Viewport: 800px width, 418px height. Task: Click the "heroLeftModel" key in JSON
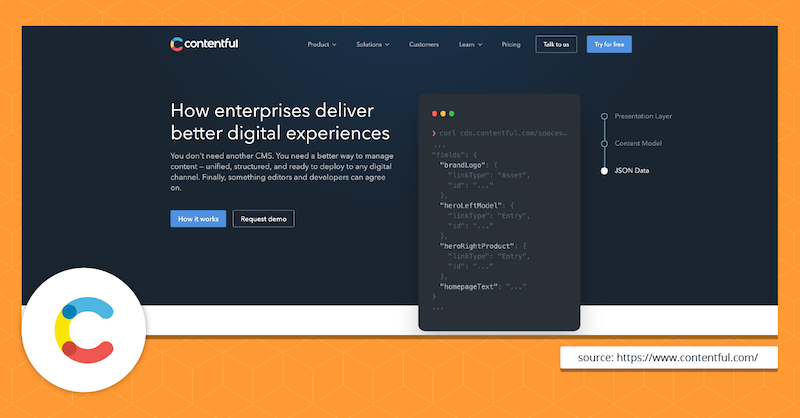click(x=472, y=206)
